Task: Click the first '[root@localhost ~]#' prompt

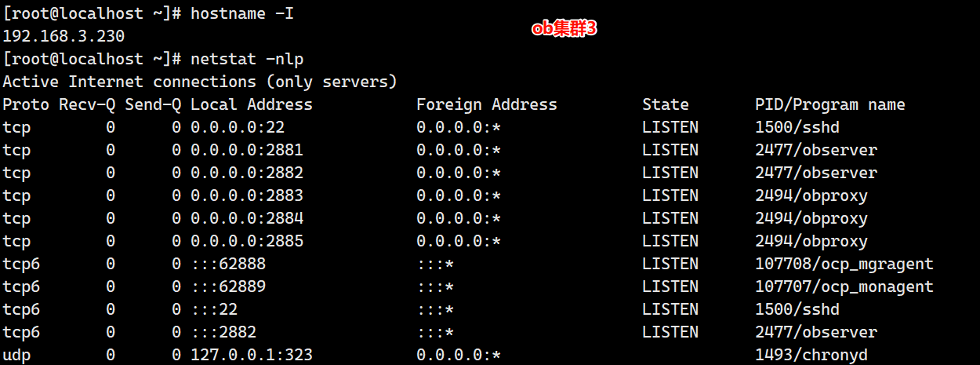Action: 92,13
